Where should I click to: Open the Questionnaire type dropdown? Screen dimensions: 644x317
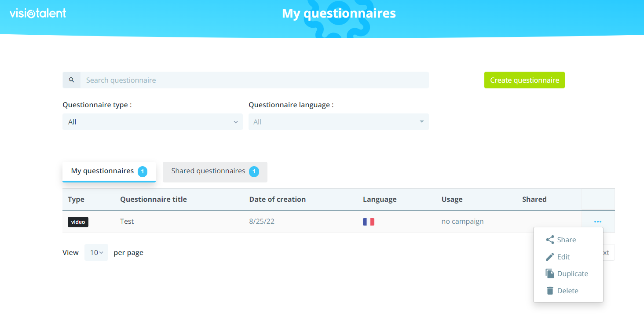152,122
